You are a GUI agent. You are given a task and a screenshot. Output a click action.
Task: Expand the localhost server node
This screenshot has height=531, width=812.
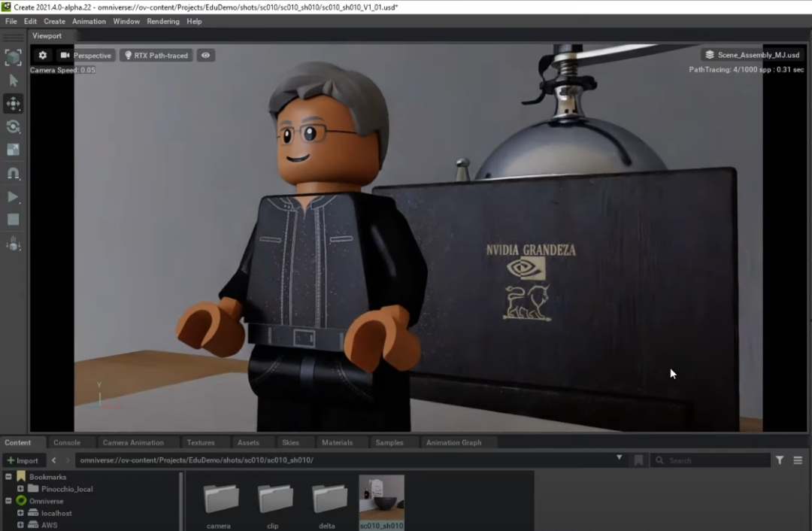click(20, 513)
